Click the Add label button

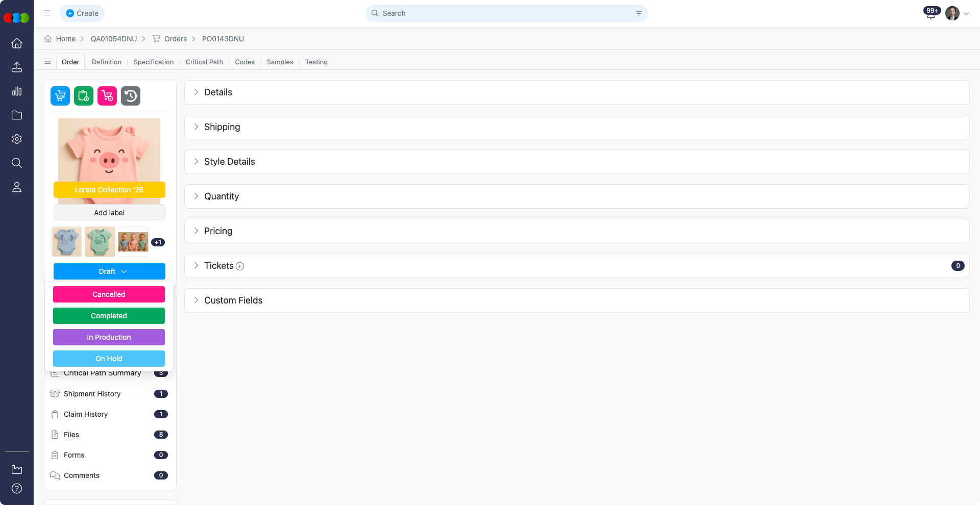tap(109, 212)
